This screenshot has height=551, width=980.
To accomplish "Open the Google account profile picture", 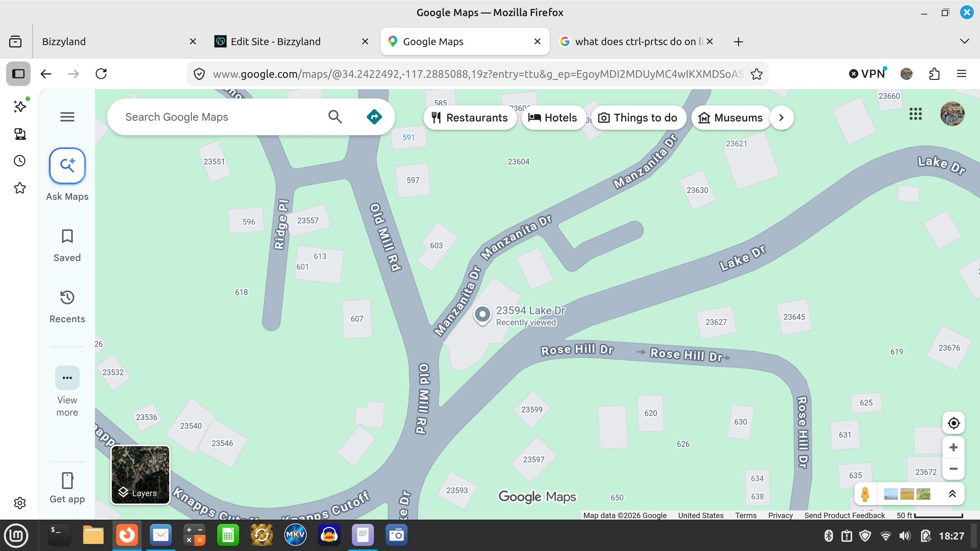I will (952, 114).
